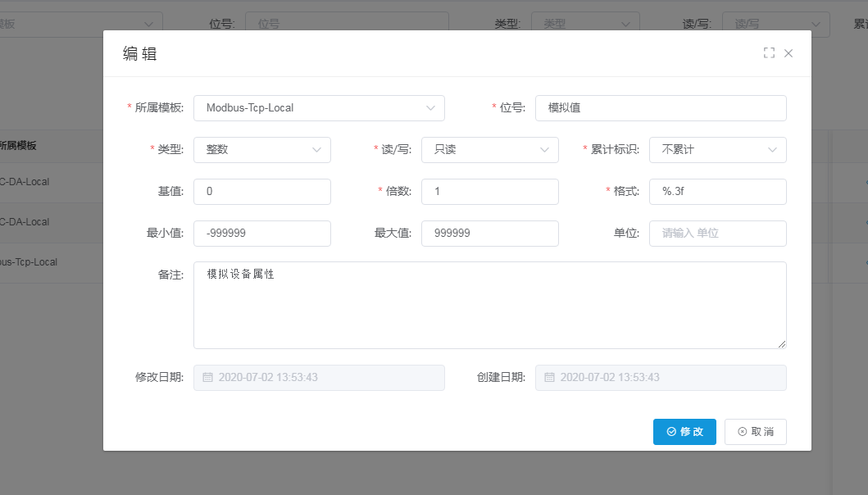Click the 备注 textarea containing 模拟设备属性
Image resolution: width=868 pixels, height=495 pixels.
tap(489, 305)
